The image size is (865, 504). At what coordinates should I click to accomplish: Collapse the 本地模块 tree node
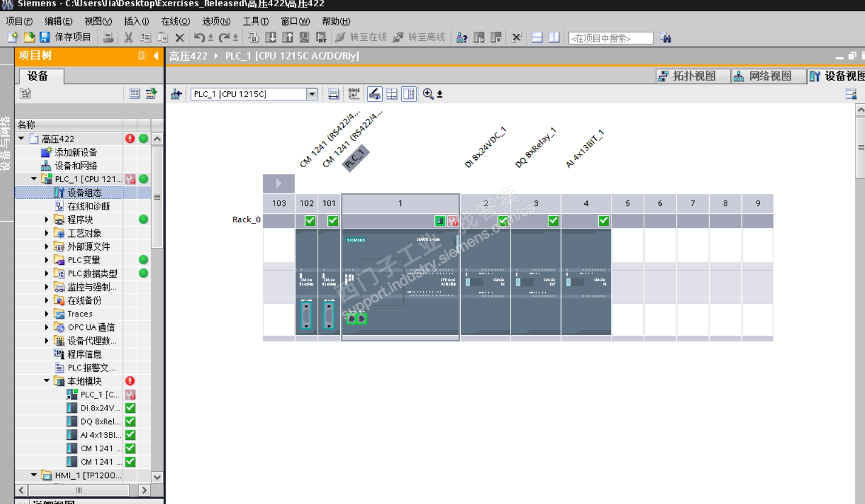[x=47, y=381]
